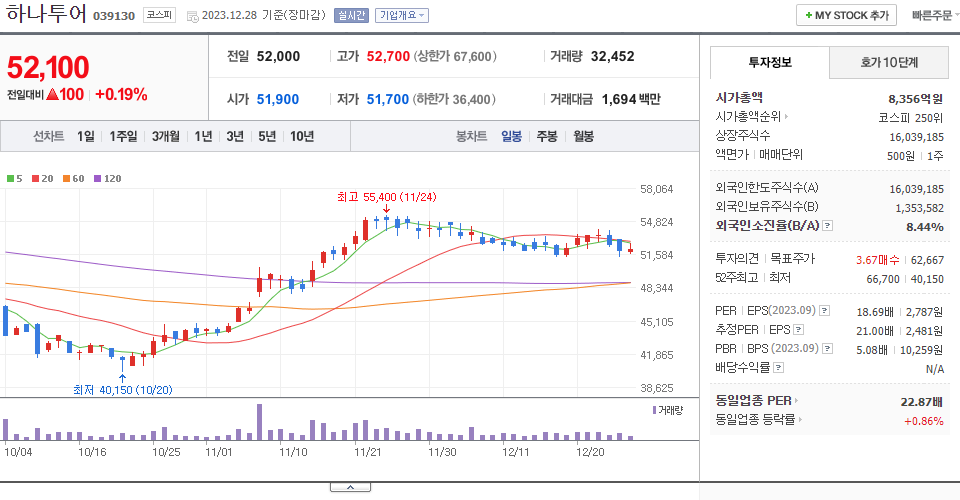Click 최저 40,150 (10/20) chart marker

click(x=122, y=390)
